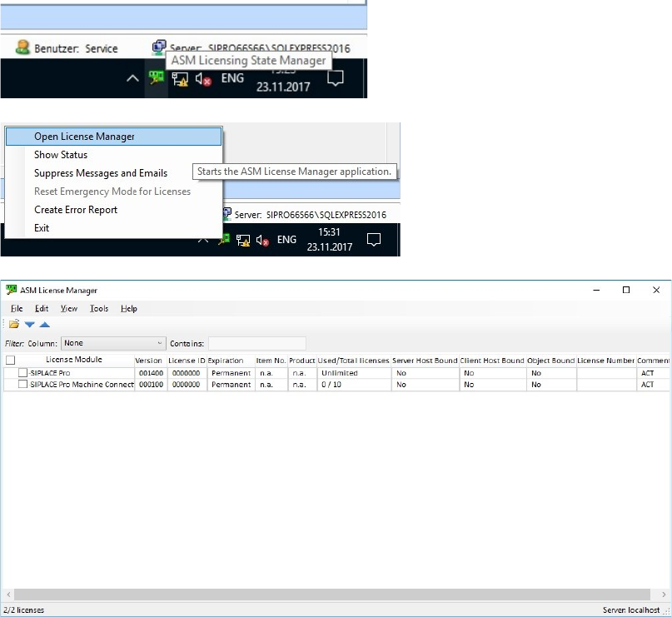Click the Contains filter text field
672x617 pixels.
(x=257, y=343)
